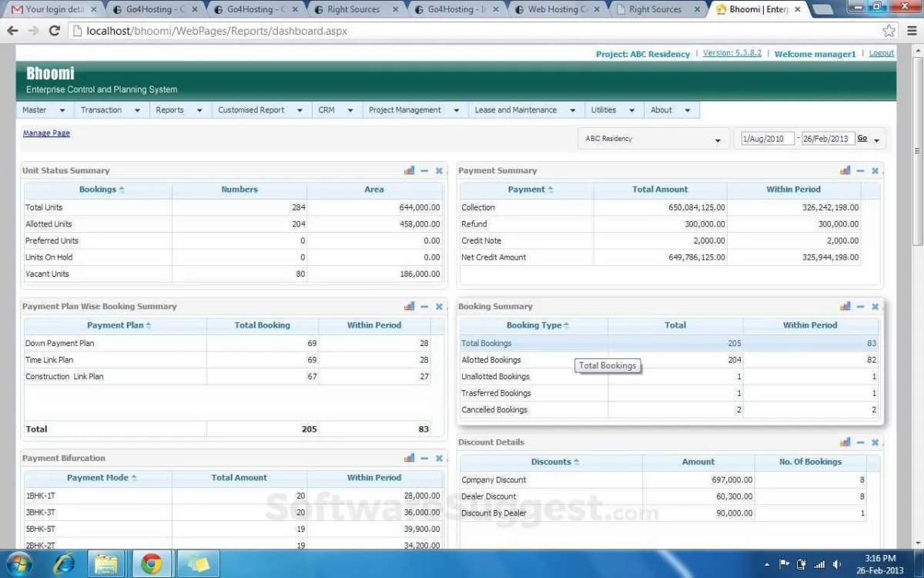The height and width of the screenshot is (578, 924).
Task: Close the Booking Summary panel
Action: pos(875,306)
